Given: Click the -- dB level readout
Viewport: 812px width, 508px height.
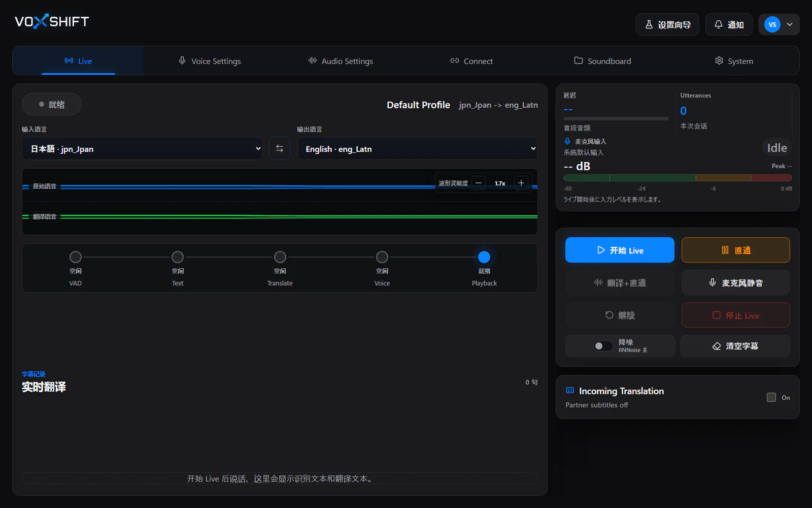Looking at the screenshot, I should (x=577, y=166).
